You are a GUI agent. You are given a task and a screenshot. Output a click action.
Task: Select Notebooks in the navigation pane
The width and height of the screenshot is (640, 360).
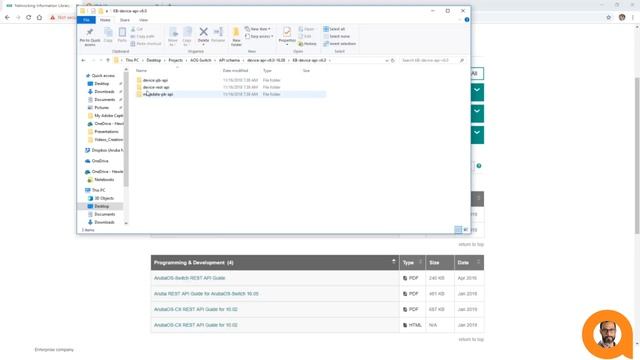click(104, 180)
